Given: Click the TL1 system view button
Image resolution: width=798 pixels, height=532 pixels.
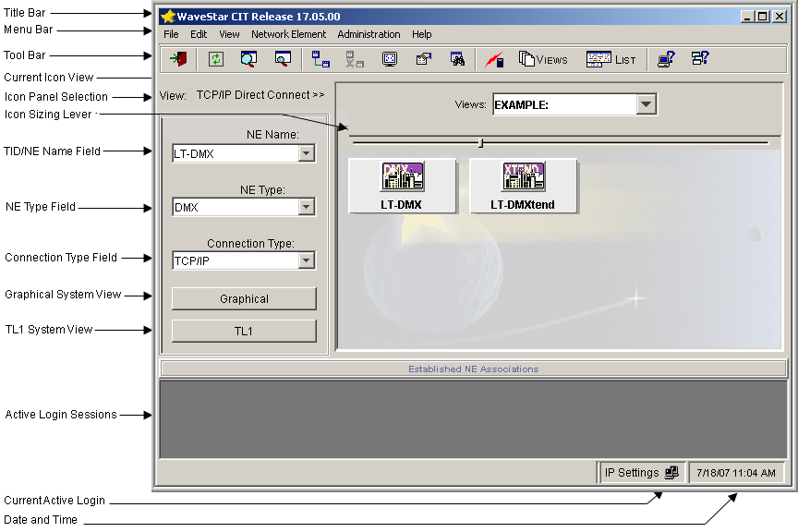Looking at the screenshot, I should click(x=244, y=331).
